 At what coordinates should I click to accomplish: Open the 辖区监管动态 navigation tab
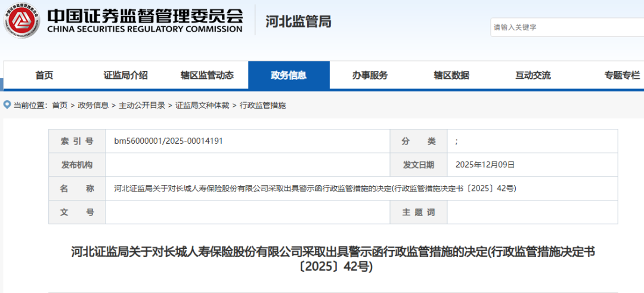coord(207,75)
